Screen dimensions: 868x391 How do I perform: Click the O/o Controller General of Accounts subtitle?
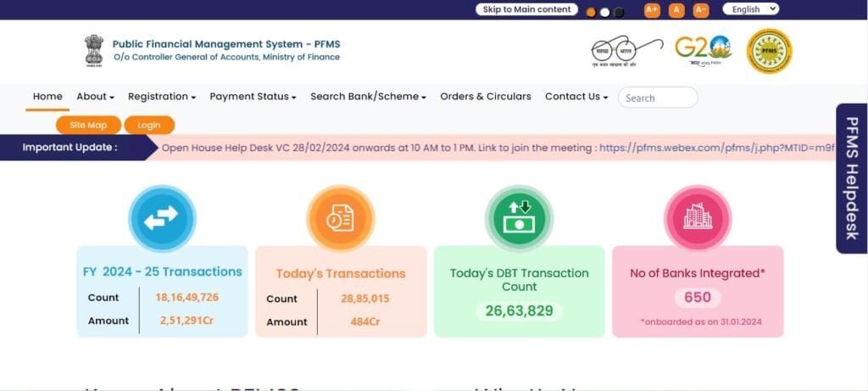click(x=227, y=57)
